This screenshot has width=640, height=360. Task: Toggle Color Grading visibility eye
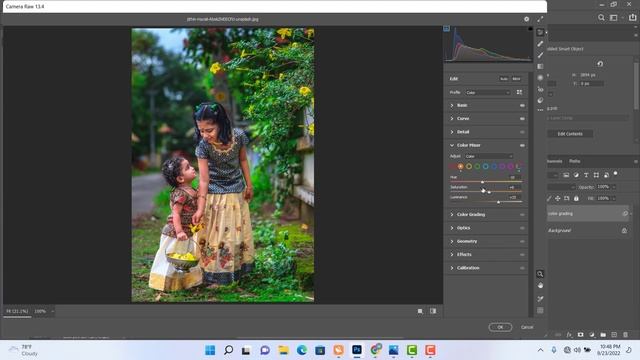522,215
